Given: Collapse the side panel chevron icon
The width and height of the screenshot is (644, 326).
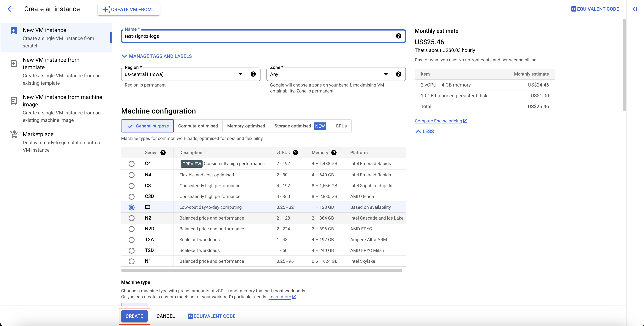Looking at the screenshot, I should 634,9.
